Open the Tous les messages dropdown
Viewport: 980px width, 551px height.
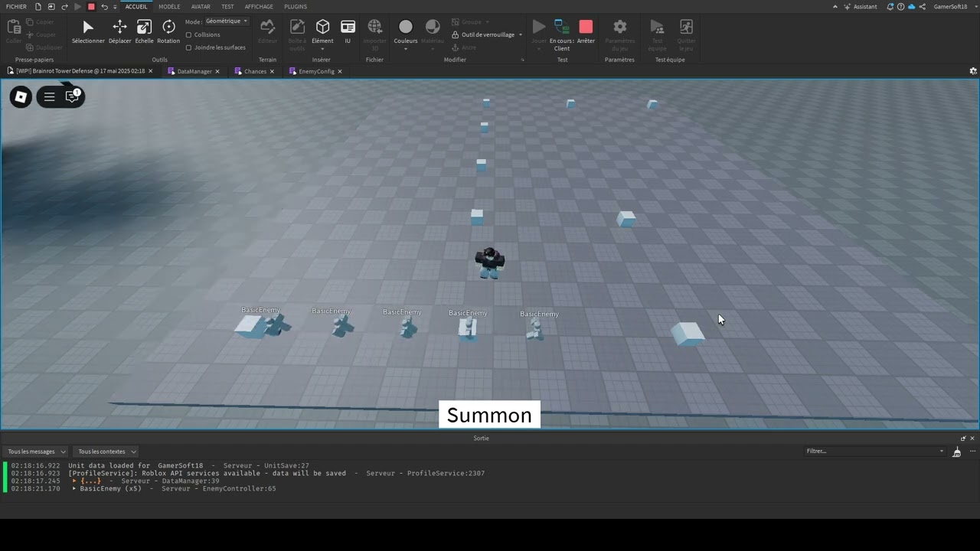click(x=35, y=451)
